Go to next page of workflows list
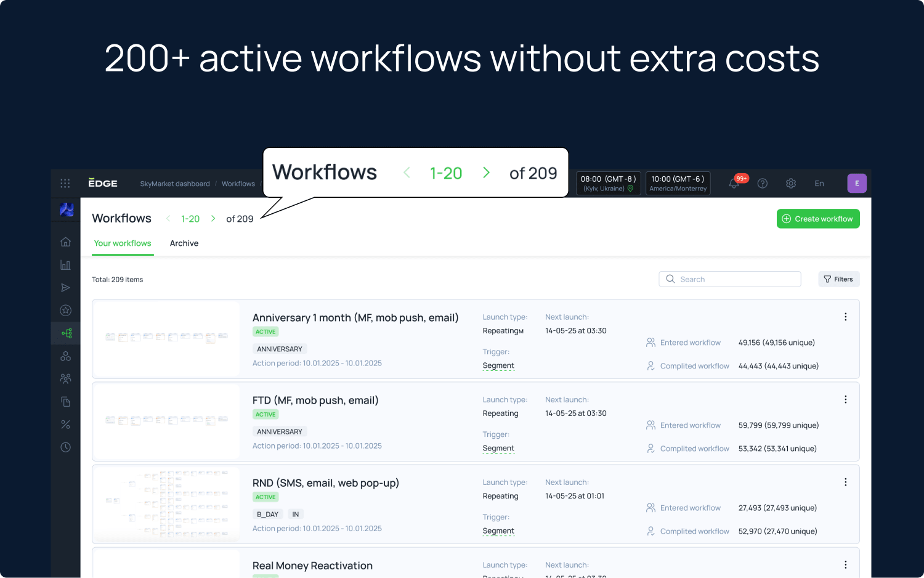Viewport: 924px width, 578px height. pos(213,219)
